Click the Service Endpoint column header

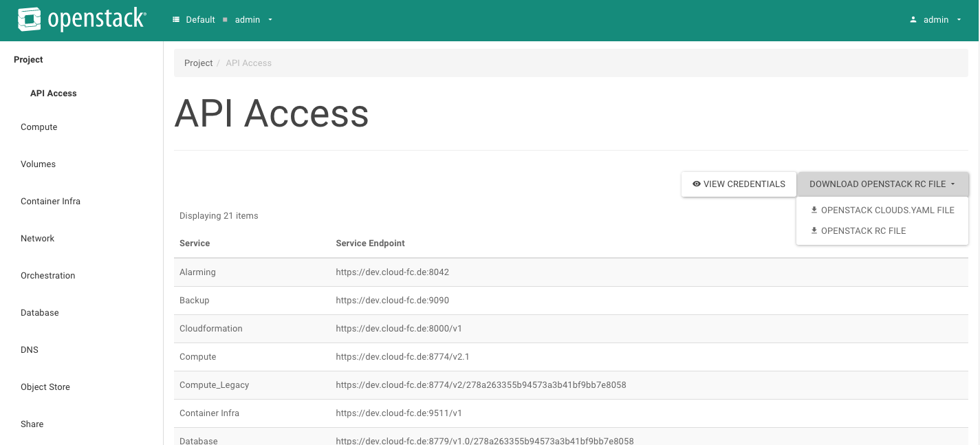[371, 243]
